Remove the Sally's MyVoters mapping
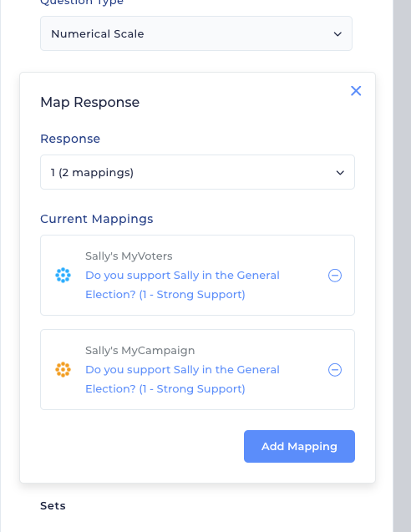Image resolution: width=411 pixels, height=532 pixels. click(335, 275)
